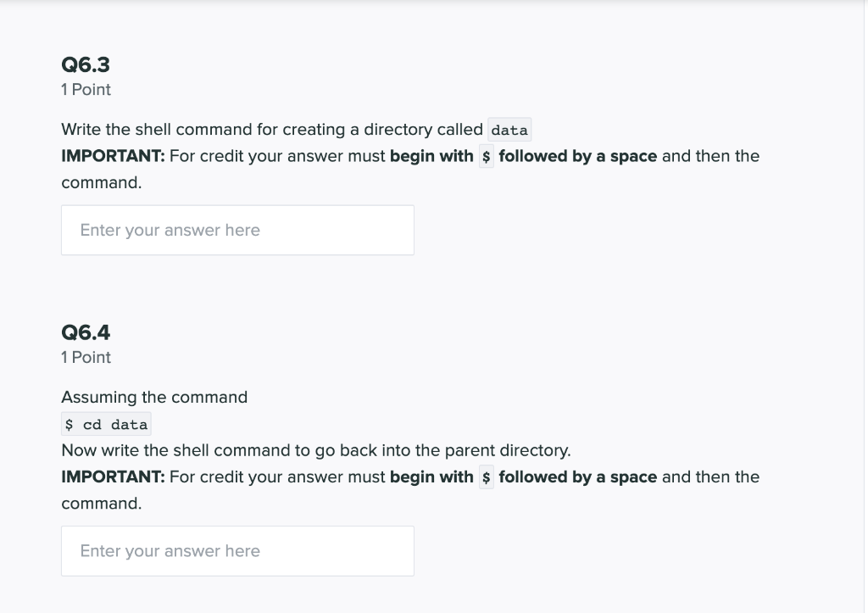This screenshot has height=613, width=868.
Task: Click "Assuming the command" text
Action: click(x=154, y=398)
